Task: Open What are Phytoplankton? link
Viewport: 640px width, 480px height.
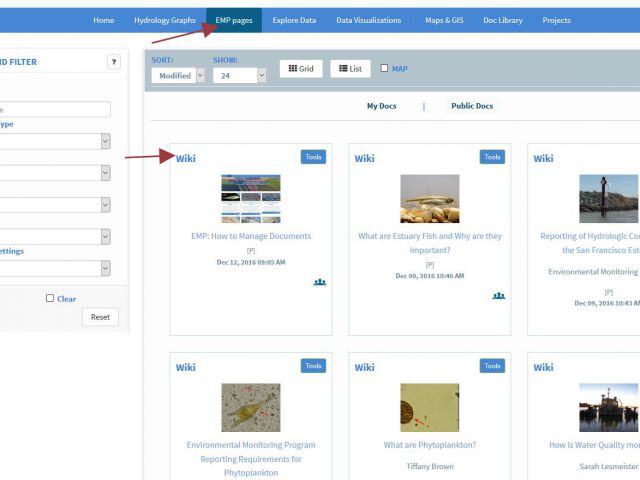Action: coord(430,445)
